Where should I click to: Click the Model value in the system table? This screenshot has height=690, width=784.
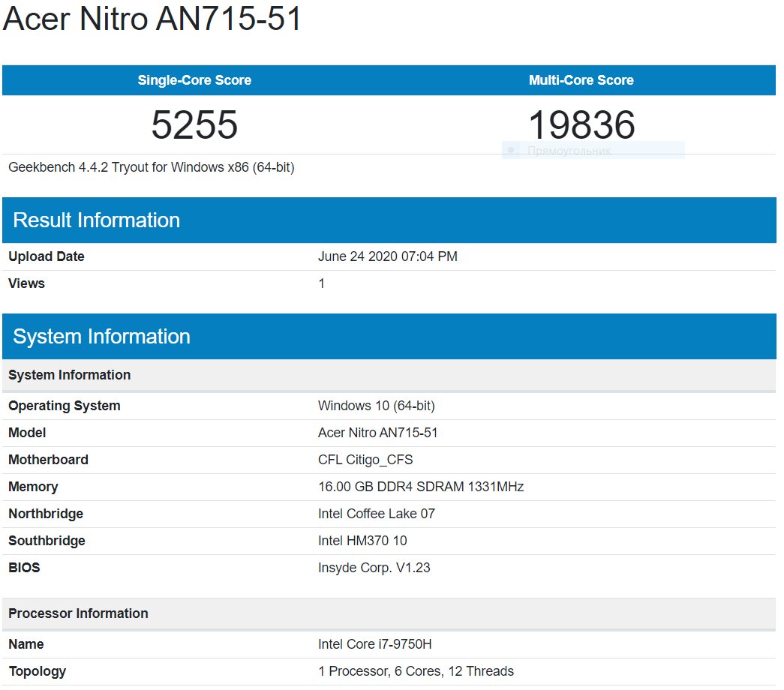coord(377,433)
